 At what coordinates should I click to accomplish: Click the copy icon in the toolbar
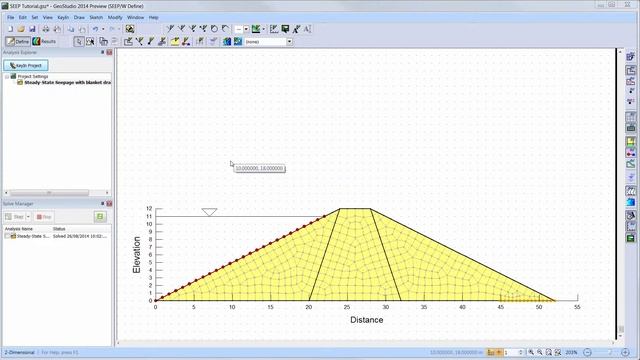pyautogui.click(x=71, y=29)
